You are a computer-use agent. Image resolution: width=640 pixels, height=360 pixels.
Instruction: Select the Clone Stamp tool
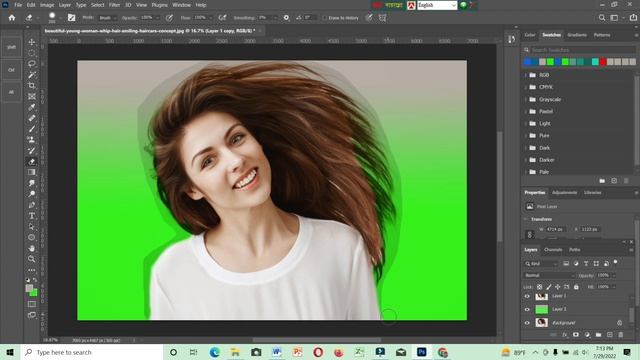click(32, 140)
